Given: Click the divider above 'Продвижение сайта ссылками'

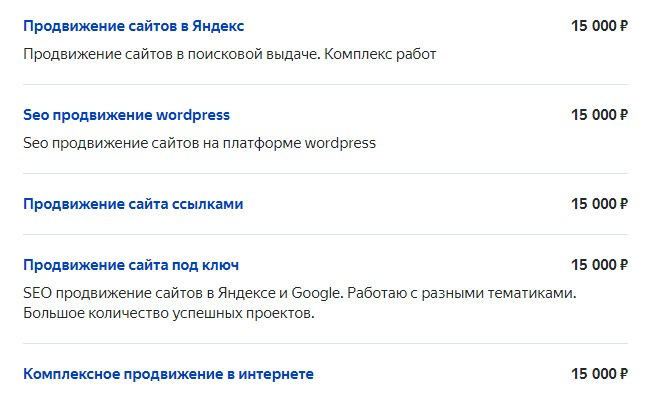Looking at the screenshot, I should (x=325, y=173).
